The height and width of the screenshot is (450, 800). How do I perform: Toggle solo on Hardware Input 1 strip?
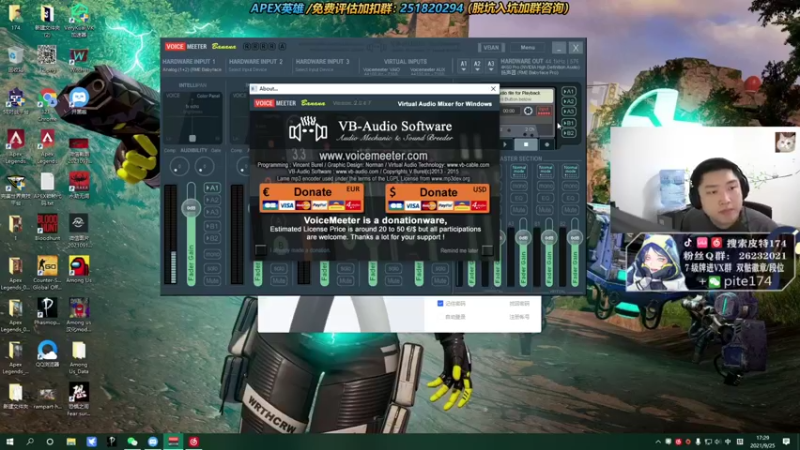click(212, 268)
